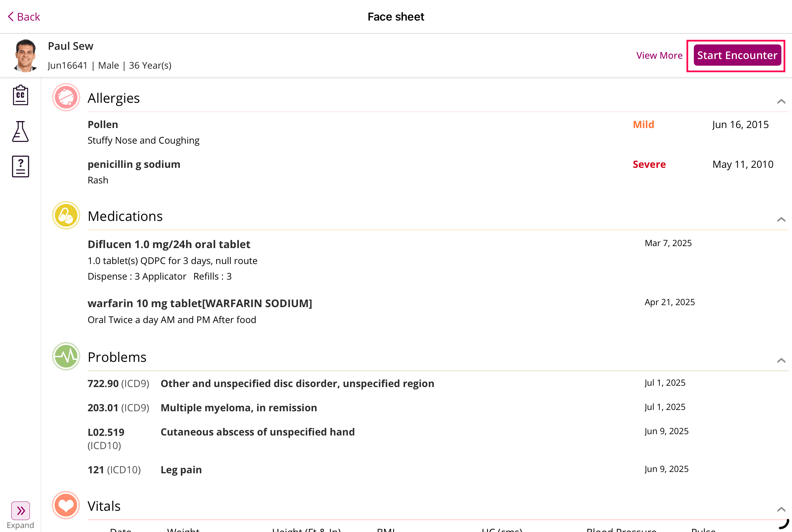The height and width of the screenshot is (532, 792).
Task: Select the questionnaire icon in sidebar
Action: tap(20, 166)
